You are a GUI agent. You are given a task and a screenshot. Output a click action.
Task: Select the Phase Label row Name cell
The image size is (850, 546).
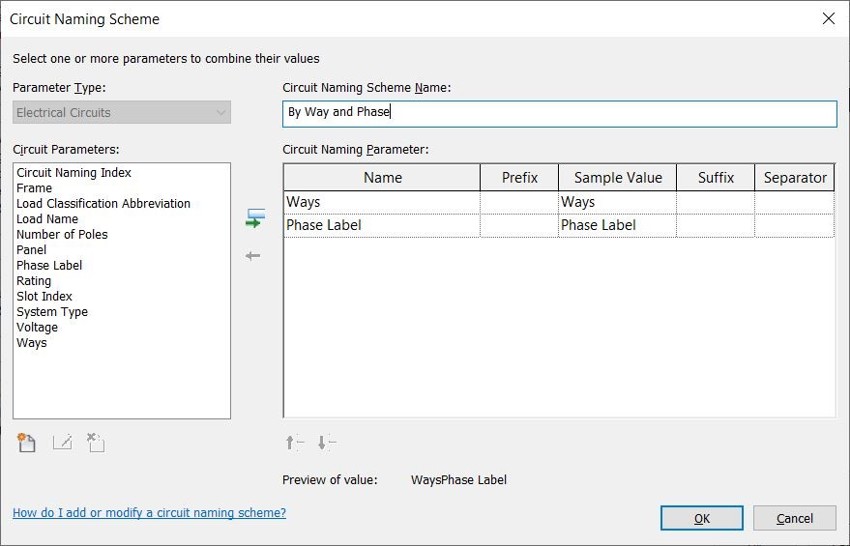click(382, 225)
